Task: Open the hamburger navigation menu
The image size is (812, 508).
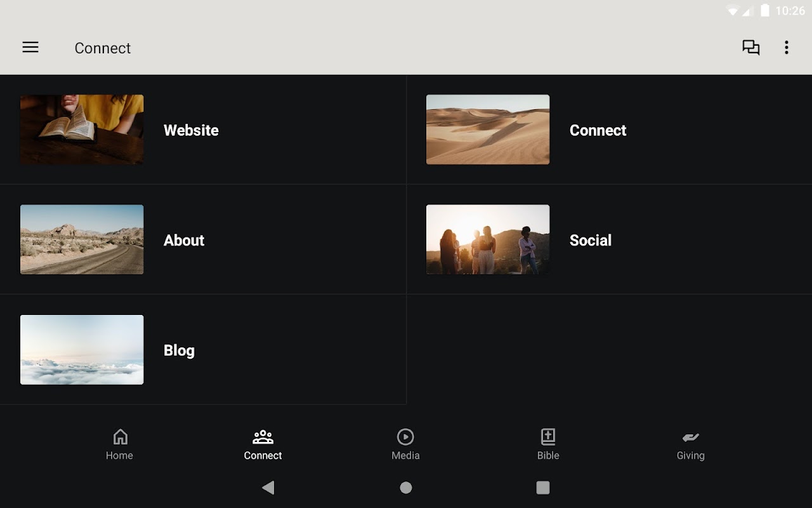Action: click(x=30, y=48)
